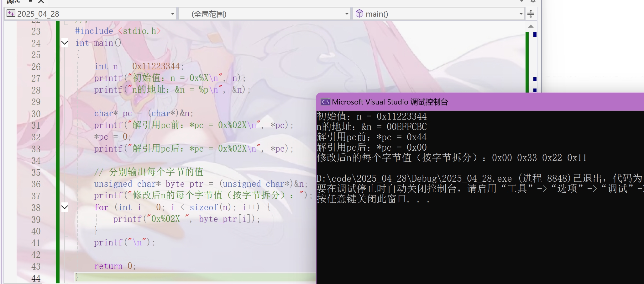
Task: Click code line 'char* pc = (char*)&n;'
Action: point(144,113)
